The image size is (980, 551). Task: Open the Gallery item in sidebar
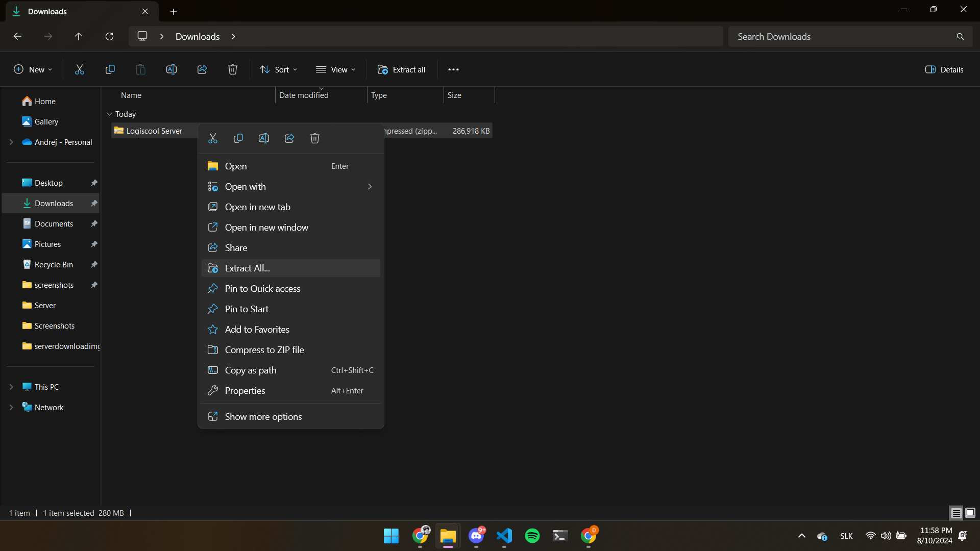coord(46,121)
